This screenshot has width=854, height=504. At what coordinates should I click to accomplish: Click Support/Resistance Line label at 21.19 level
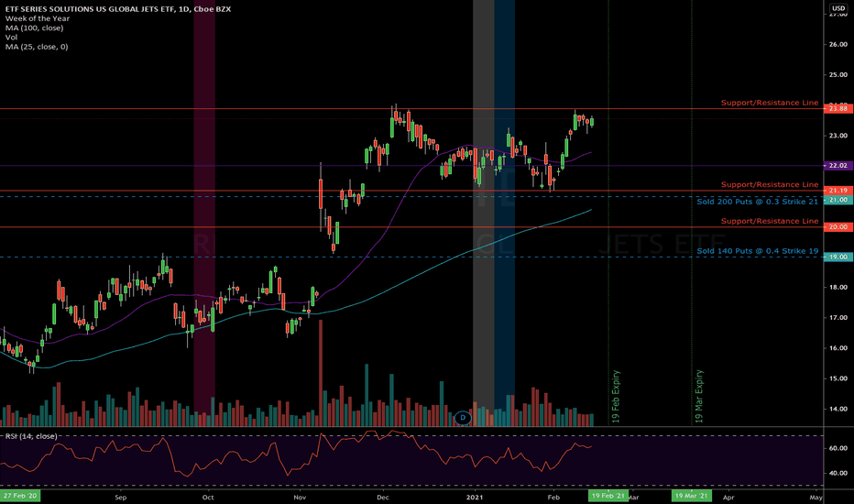click(770, 185)
